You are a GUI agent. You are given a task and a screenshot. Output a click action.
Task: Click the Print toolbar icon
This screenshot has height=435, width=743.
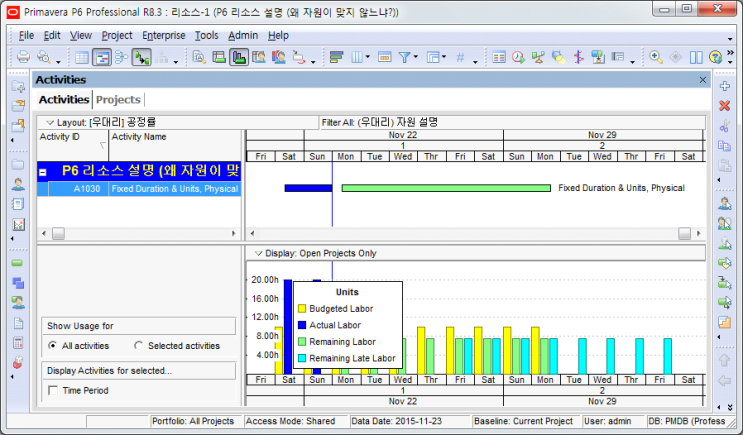coord(23,57)
